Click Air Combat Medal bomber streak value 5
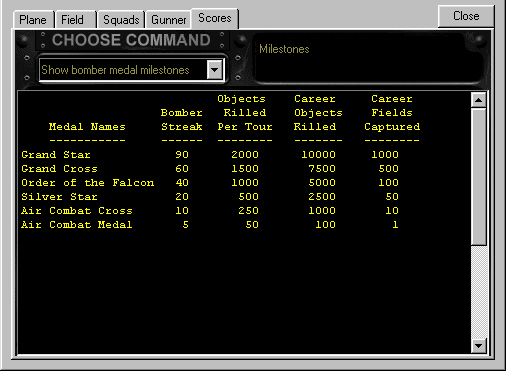 [x=186, y=225]
